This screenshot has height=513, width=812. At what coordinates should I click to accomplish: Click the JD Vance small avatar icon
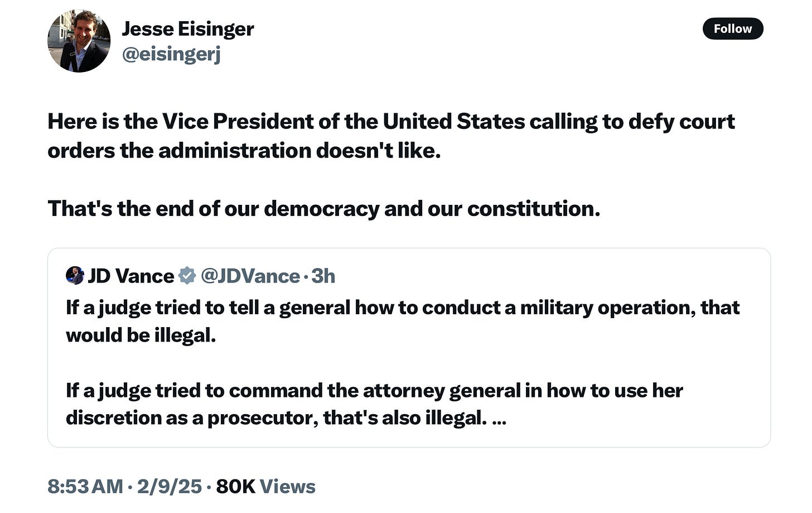[75, 275]
